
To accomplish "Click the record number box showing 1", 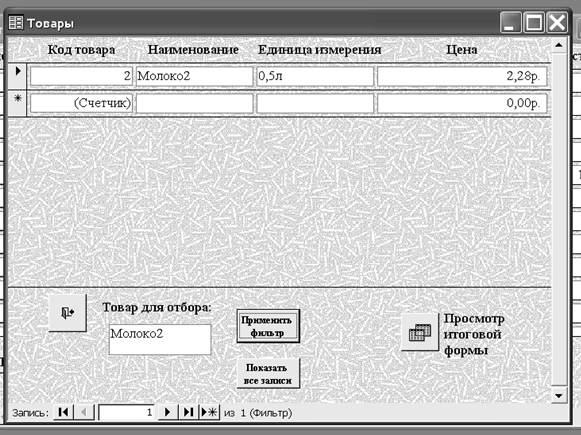I will tap(126, 412).
